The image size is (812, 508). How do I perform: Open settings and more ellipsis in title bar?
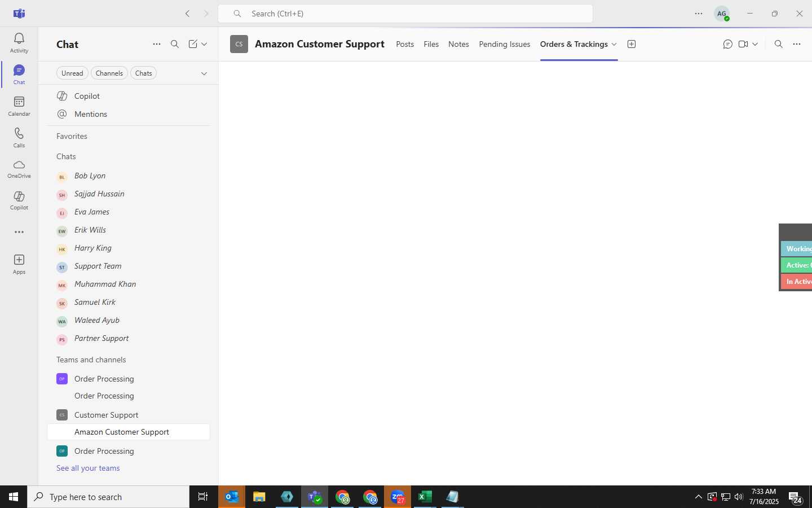click(699, 14)
